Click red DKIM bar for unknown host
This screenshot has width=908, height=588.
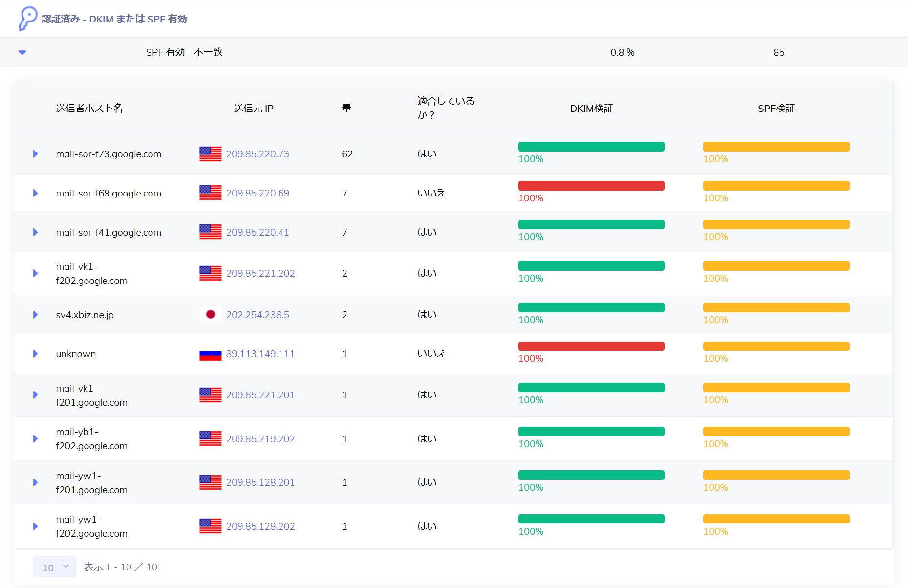591,347
